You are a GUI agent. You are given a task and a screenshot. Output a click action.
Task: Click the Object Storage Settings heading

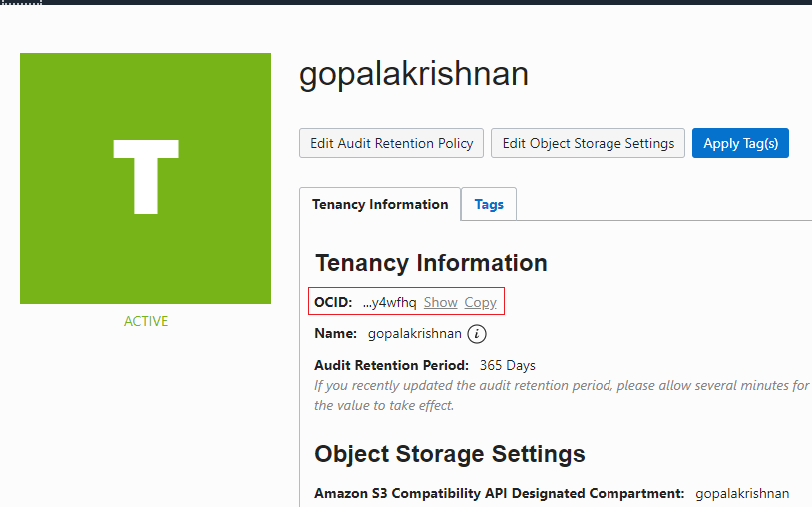[450, 454]
